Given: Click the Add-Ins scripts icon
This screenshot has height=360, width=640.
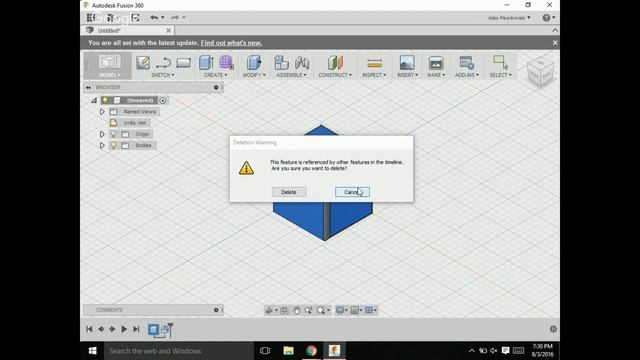Looking at the screenshot, I should (x=467, y=62).
